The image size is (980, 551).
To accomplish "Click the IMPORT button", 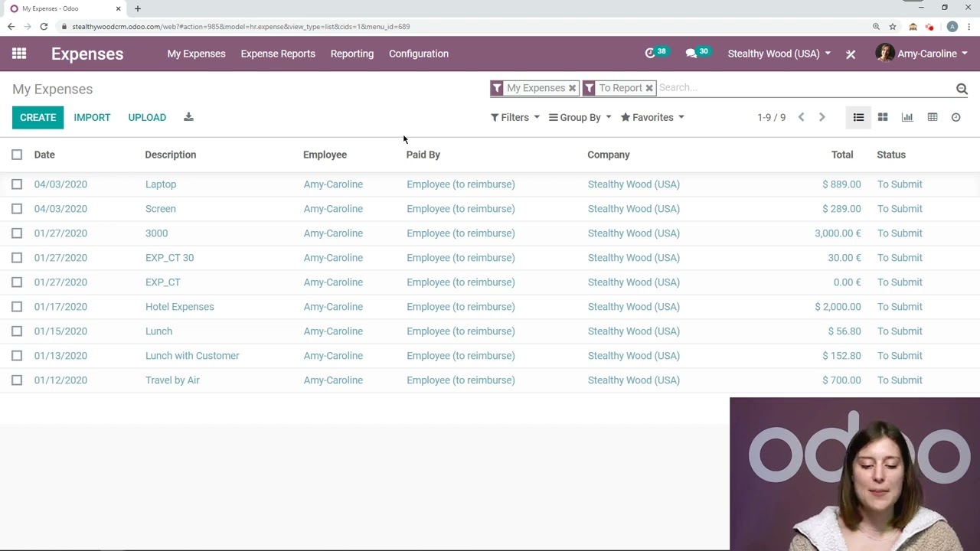I will click(92, 117).
